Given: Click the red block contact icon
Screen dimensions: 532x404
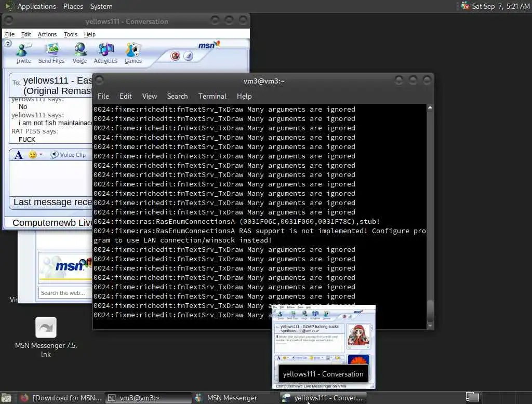Looking at the screenshot, I should [x=176, y=56].
